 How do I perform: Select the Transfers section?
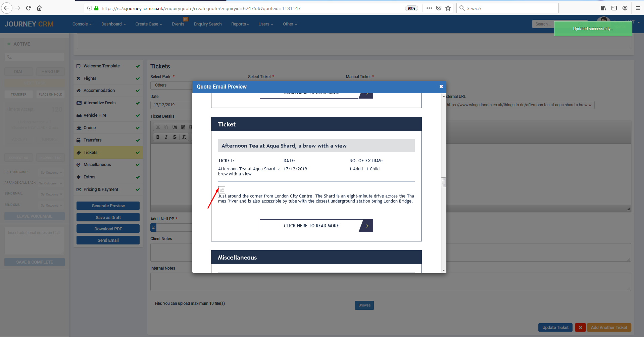[108, 140]
